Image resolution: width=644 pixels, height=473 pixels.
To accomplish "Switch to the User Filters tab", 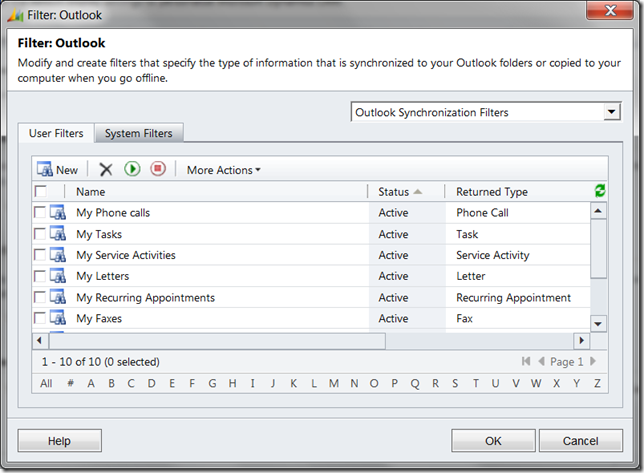I will pos(56,133).
